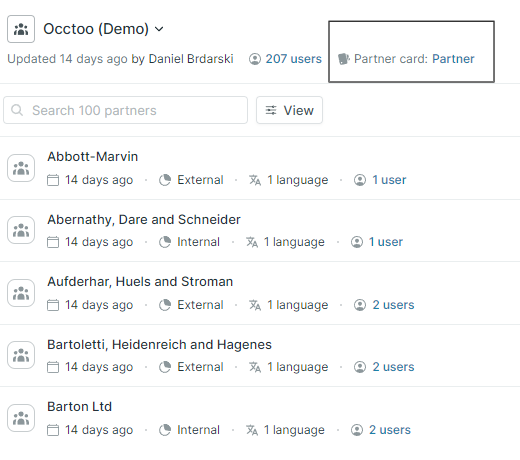Click the Barton Ltd group icon
This screenshot has height=460, width=520.
pos(21,418)
